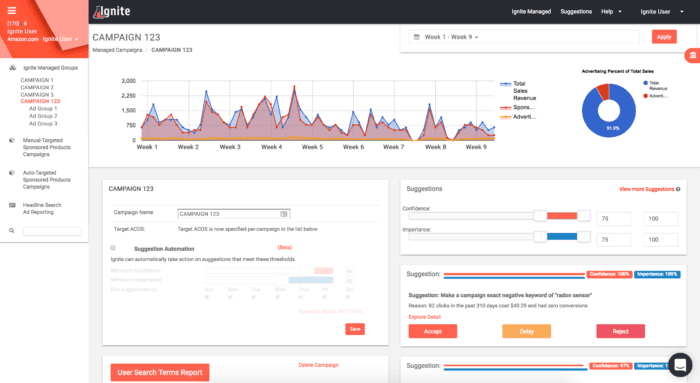Viewport: 700px width, 383px height.
Task: Open Ad Group 2 in sidebar
Action: pos(43,116)
